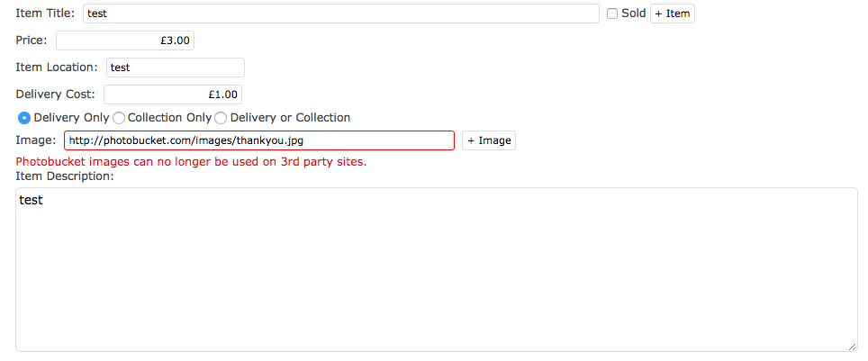Click the 'Item Description:' label text
The width and height of the screenshot is (868, 361).
click(x=65, y=176)
